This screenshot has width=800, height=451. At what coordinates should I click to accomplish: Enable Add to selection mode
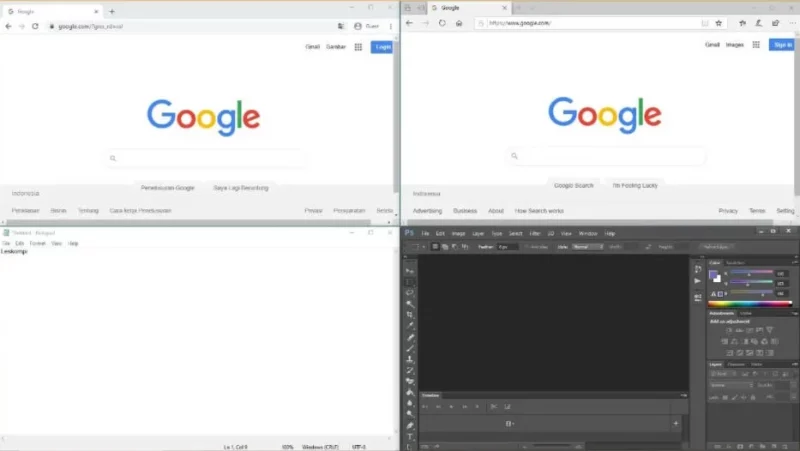tap(445, 247)
